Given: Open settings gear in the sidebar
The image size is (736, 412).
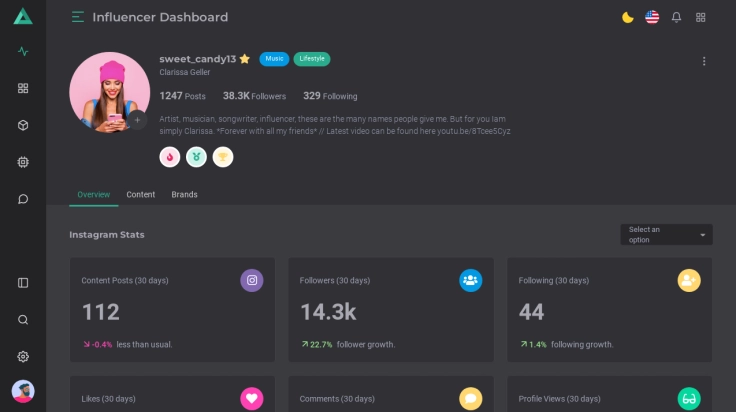Looking at the screenshot, I should (x=23, y=356).
